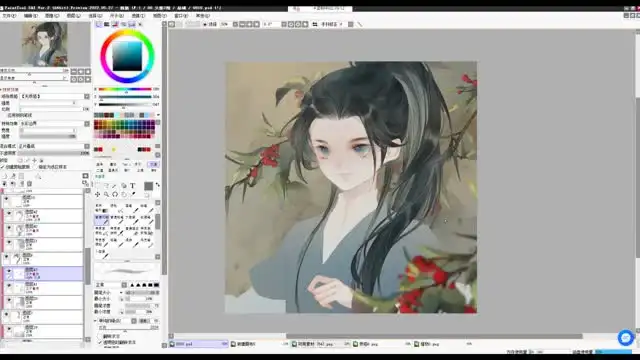Switch to the second document tab

[x=260, y=344]
